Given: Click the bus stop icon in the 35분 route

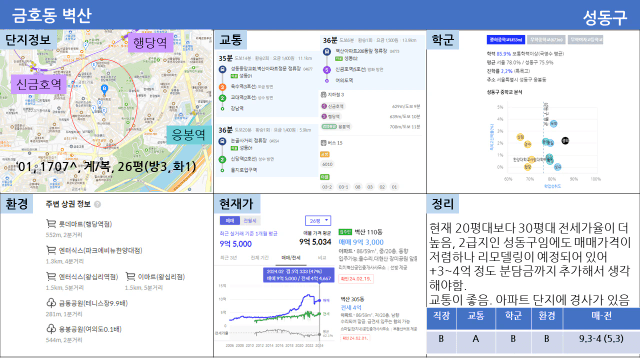Looking at the screenshot, I should click(x=222, y=69).
